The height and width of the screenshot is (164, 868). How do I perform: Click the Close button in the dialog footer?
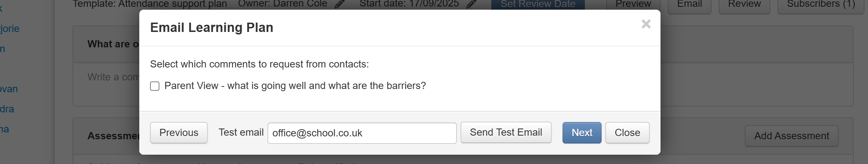click(x=627, y=133)
